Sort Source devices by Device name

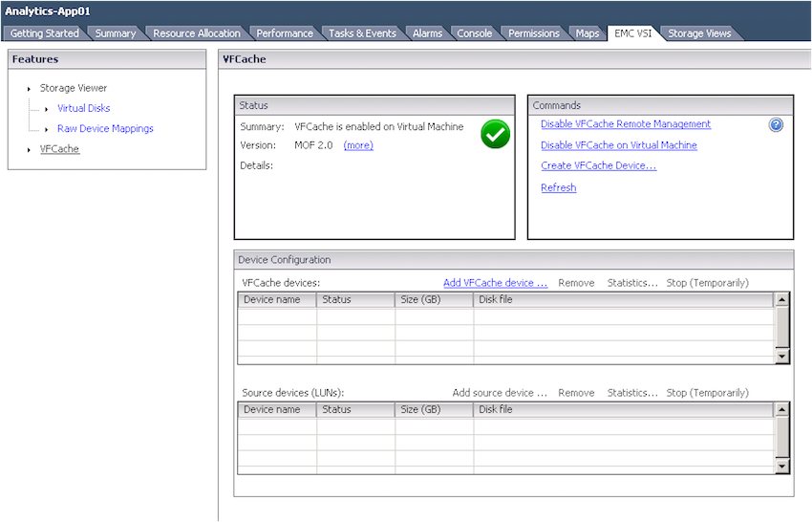point(277,409)
